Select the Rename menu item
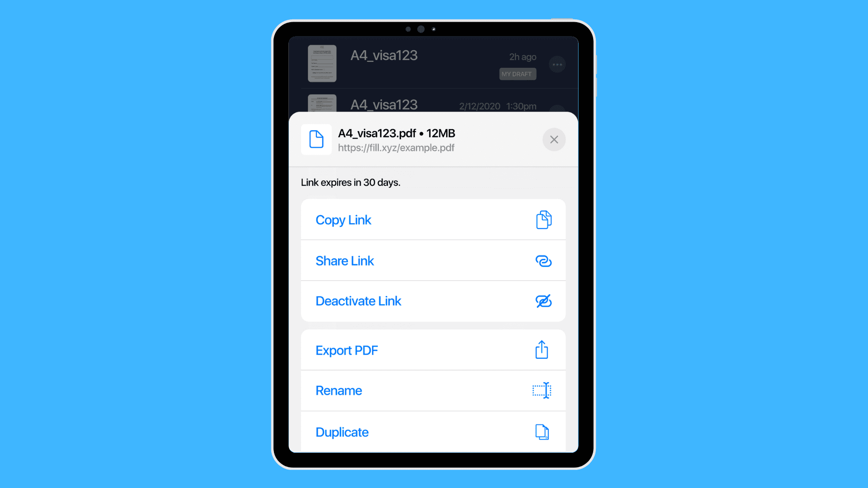Screen dimensions: 868x488 (434, 391)
